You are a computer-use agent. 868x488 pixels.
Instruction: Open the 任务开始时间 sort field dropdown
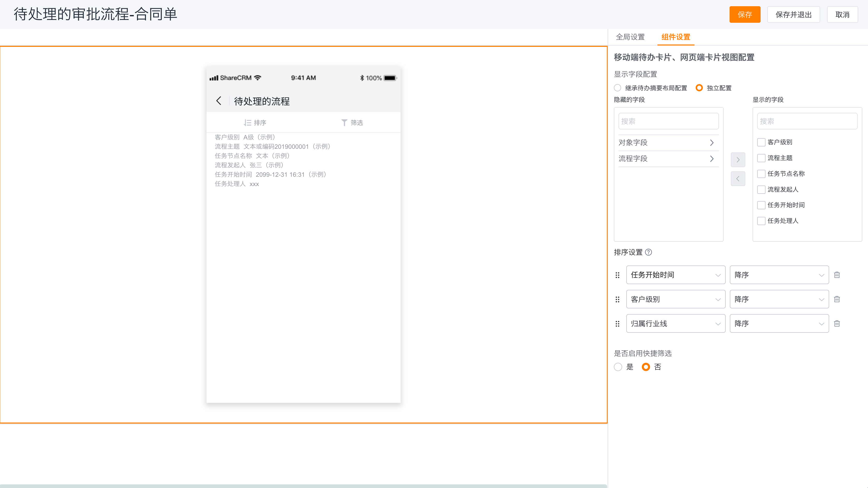point(675,275)
